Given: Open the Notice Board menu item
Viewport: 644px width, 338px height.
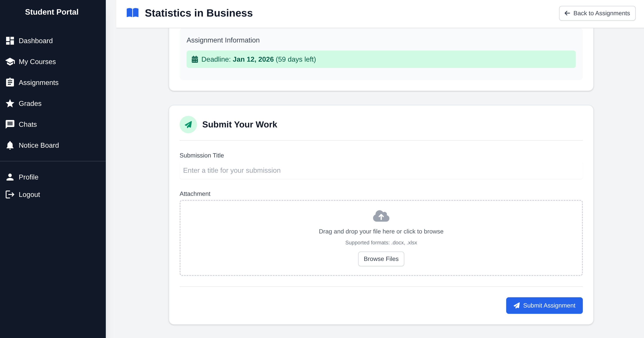Looking at the screenshot, I should pyautogui.click(x=39, y=145).
